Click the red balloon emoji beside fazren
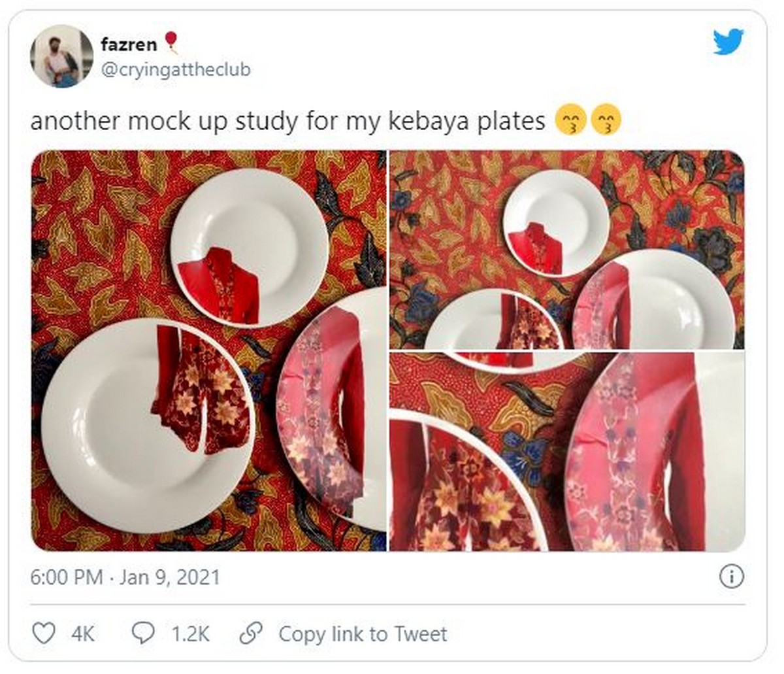 point(171,42)
